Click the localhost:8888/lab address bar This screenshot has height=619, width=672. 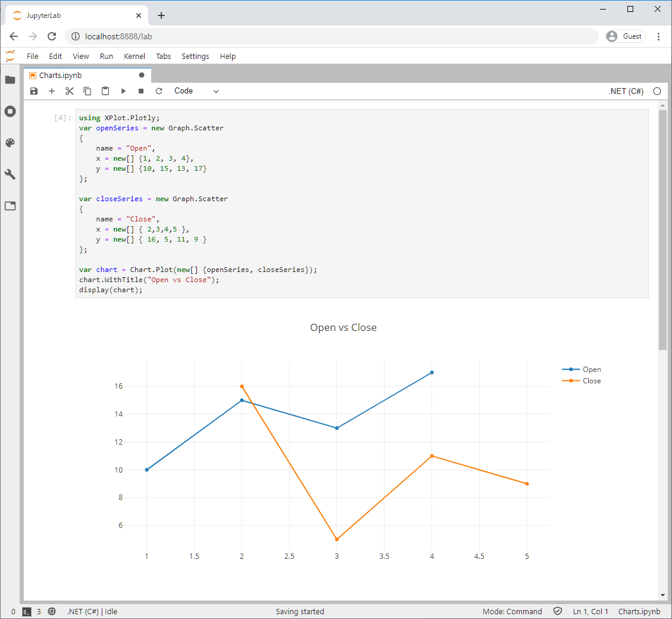(x=332, y=36)
